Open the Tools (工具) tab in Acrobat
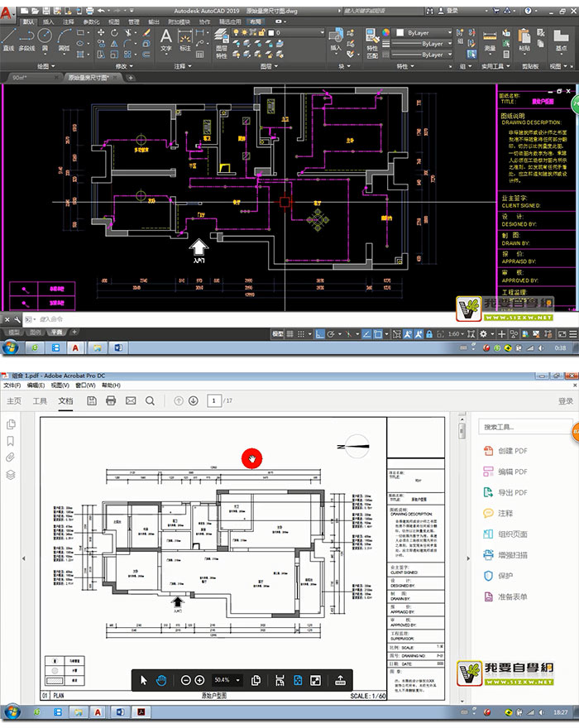Screen dimensions: 579x728 [40, 400]
